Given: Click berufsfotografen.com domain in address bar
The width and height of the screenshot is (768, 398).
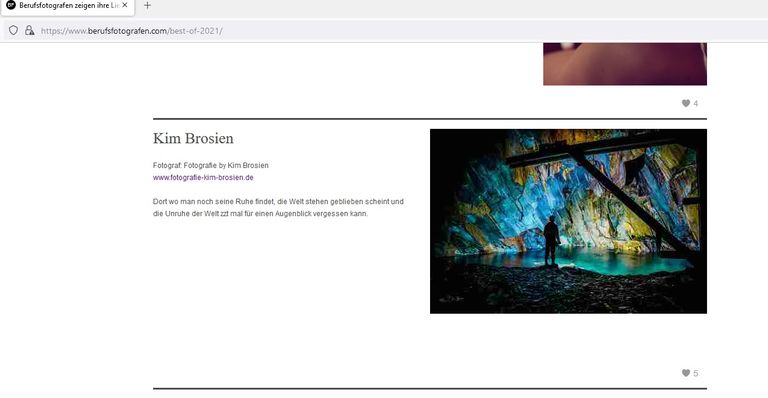Looking at the screenshot, I should tap(127, 31).
